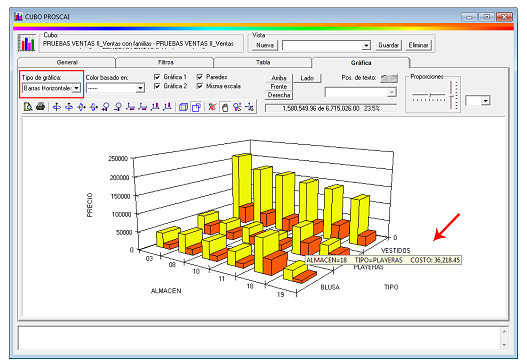Click the Frente view button
The width and height of the screenshot is (527, 364).
pos(279,87)
